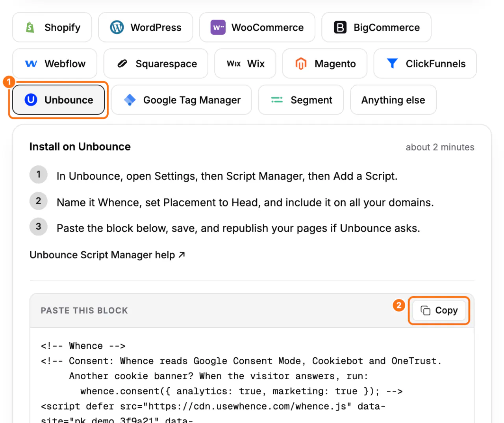Image resolution: width=504 pixels, height=423 pixels.
Task: Open Unbounce Script Manager help link
Action: pos(107,255)
